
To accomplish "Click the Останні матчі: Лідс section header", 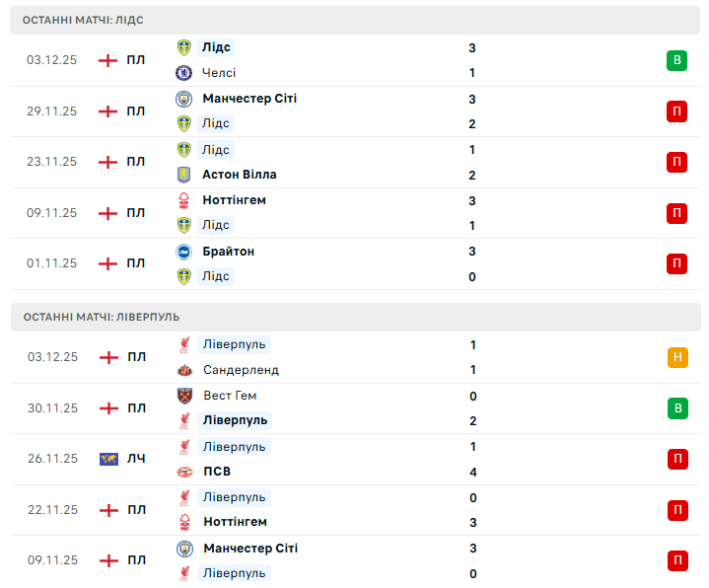I will click(x=355, y=20).
